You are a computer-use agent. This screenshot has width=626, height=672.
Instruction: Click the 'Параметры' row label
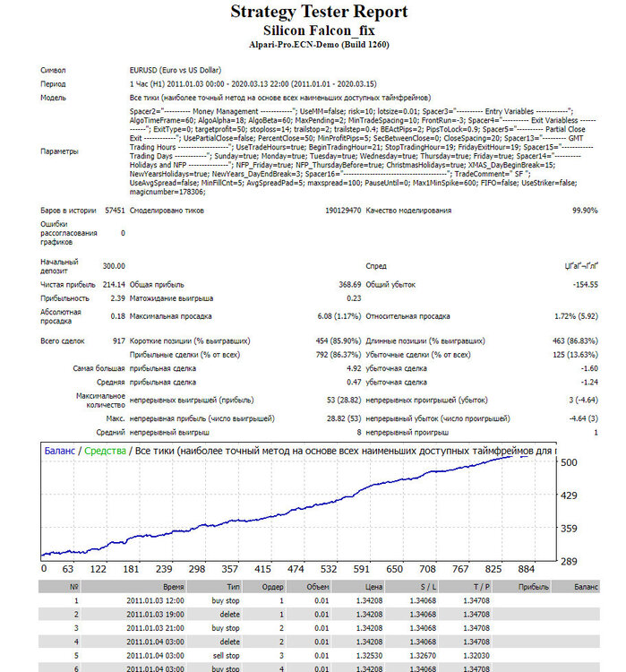pyautogui.click(x=60, y=151)
